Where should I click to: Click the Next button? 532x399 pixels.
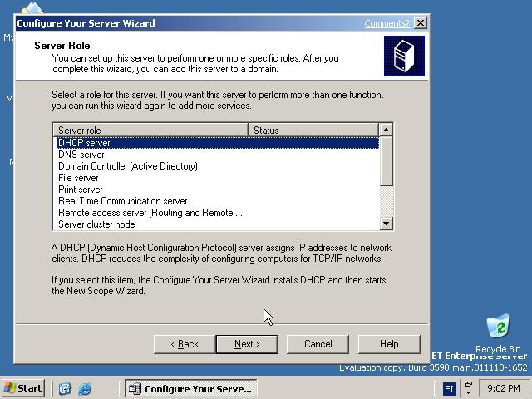247,344
